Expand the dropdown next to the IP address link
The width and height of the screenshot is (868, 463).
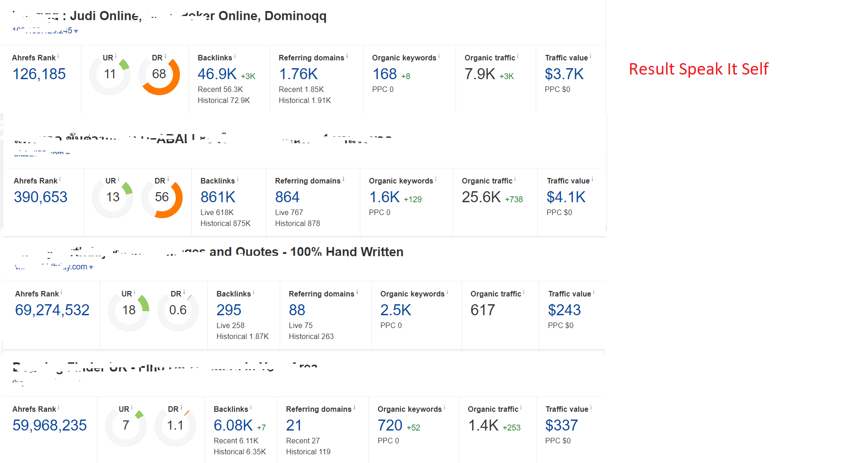pyautogui.click(x=76, y=31)
